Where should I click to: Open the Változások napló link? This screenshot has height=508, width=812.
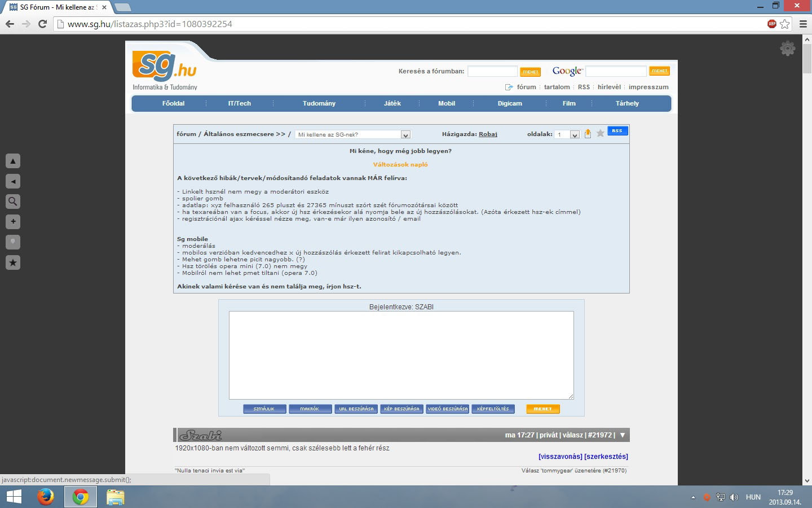tap(400, 165)
